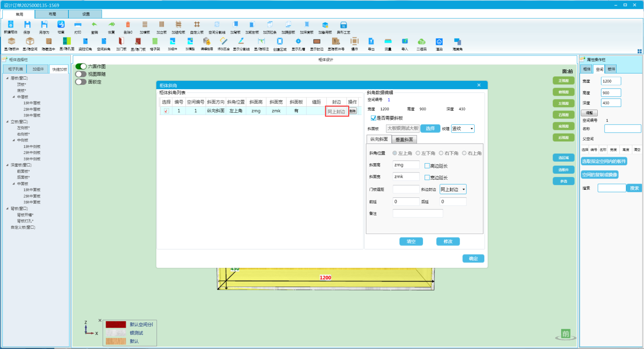
Task: Click the 正视图 view button
Action: point(563,81)
